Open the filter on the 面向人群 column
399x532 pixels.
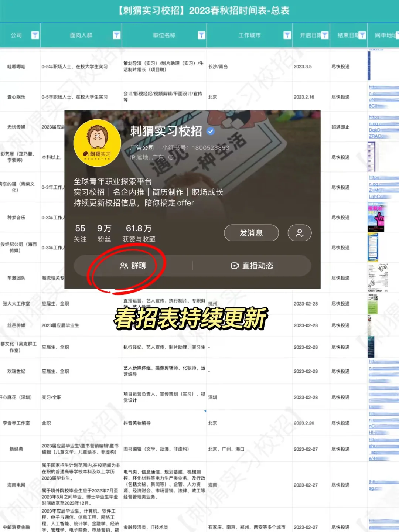117,35
